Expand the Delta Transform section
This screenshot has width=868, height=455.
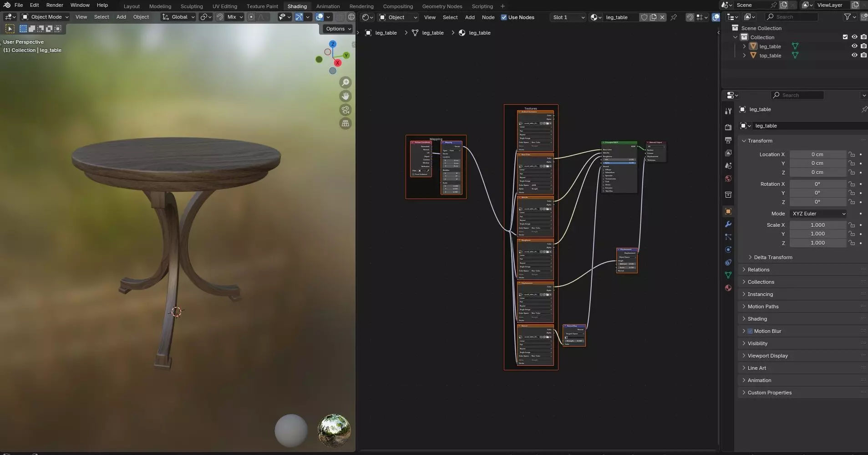coord(773,257)
